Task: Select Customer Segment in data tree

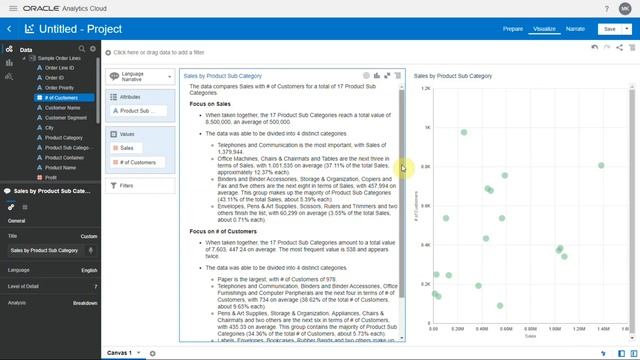Action: pos(66,118)
